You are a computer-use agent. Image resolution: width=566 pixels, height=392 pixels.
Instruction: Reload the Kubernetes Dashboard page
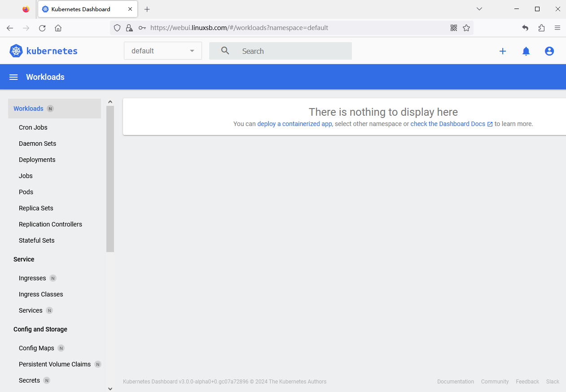coord(42,28)
